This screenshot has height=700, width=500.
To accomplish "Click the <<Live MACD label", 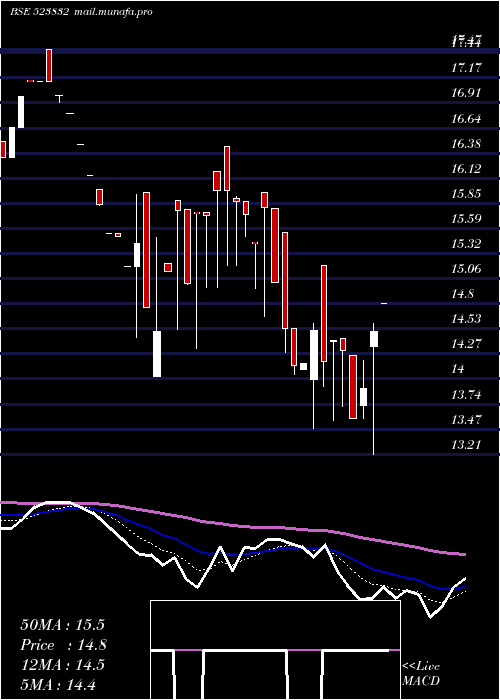I will [x=421, y=674].
